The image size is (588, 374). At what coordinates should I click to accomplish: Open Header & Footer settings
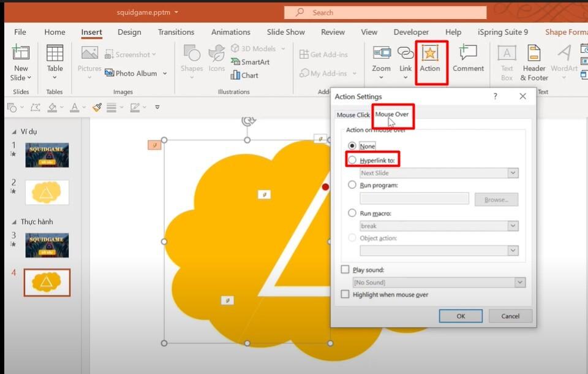pyautogui.click(x=533, y=60)
